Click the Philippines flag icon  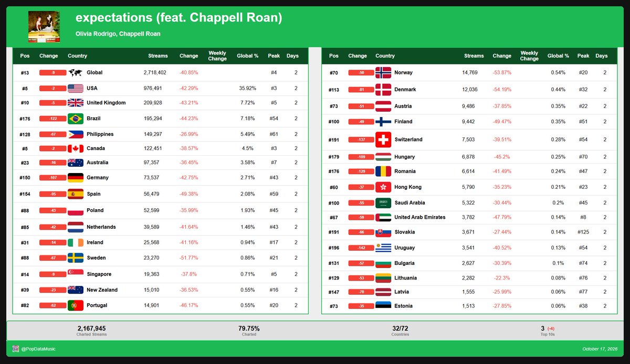click(76, 134)
